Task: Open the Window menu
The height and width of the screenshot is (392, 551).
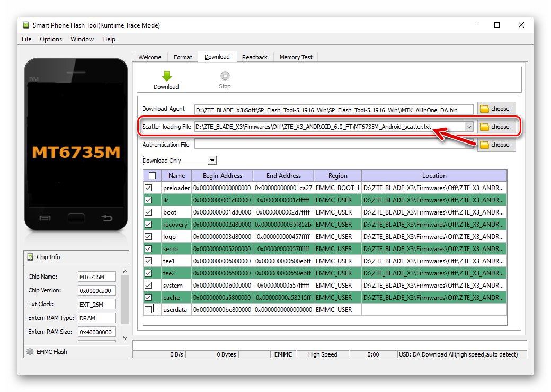Action: tap(82, 39)
